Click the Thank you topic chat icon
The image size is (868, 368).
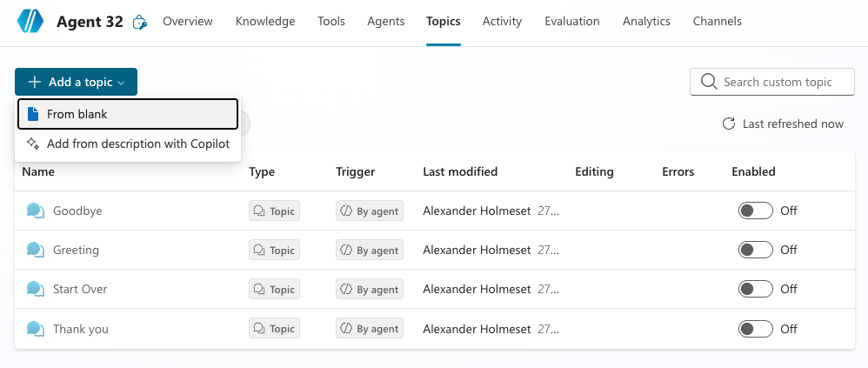click(x=36, y=329)
